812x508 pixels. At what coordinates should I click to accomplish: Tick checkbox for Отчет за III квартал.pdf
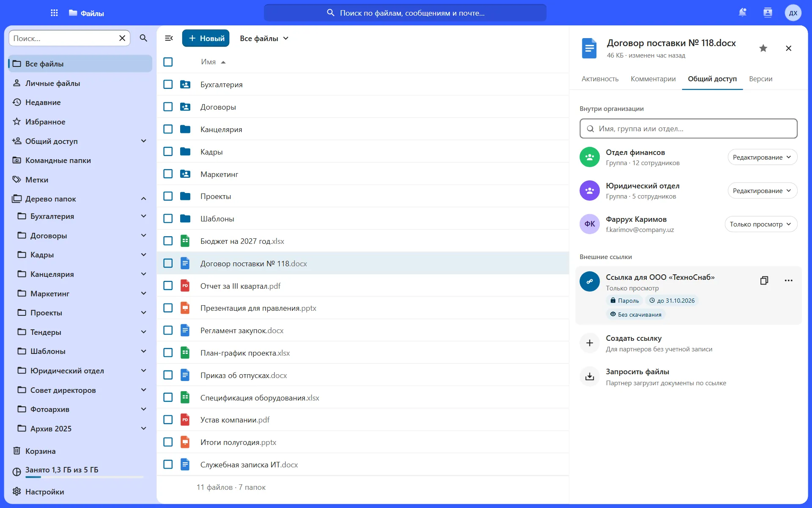[168, 286]
